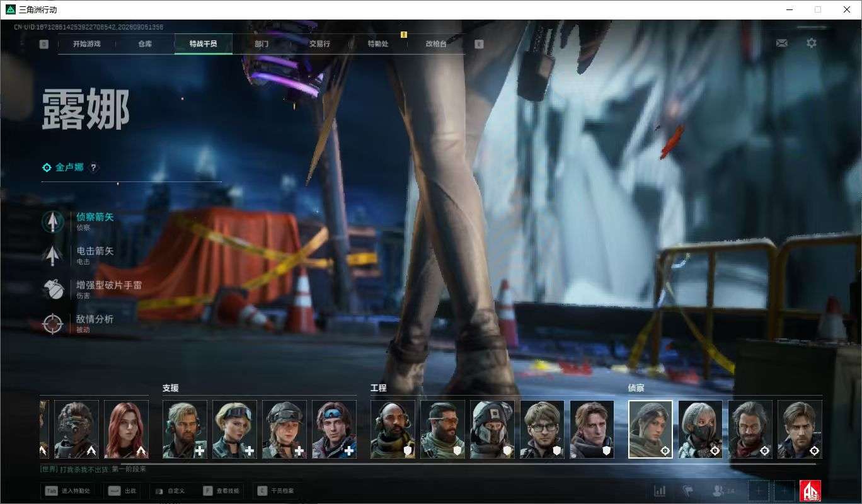862x504 pixels.
Task: Select the silver-haired masked recon operator
Action: (x=700, y=429)
